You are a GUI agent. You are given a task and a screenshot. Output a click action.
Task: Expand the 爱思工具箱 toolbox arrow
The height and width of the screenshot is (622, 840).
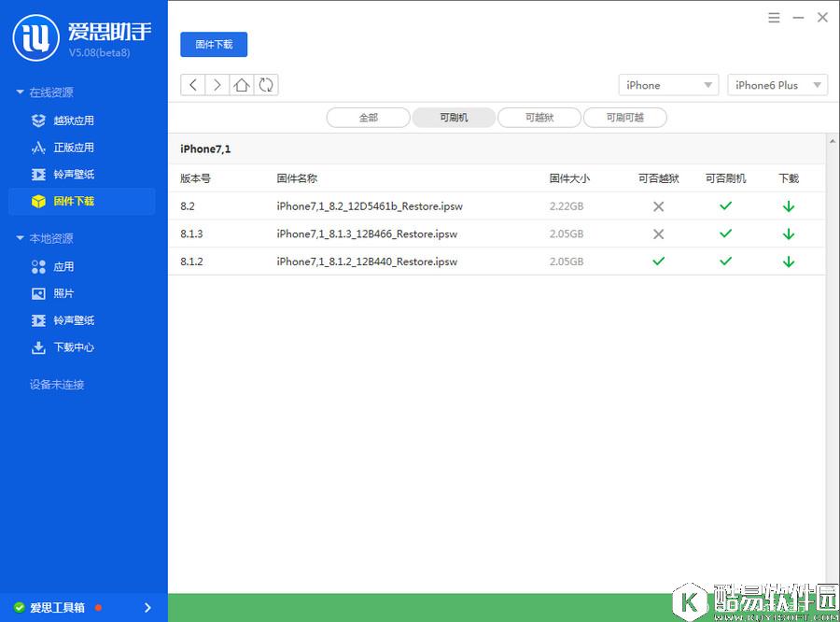pos(147,608)
